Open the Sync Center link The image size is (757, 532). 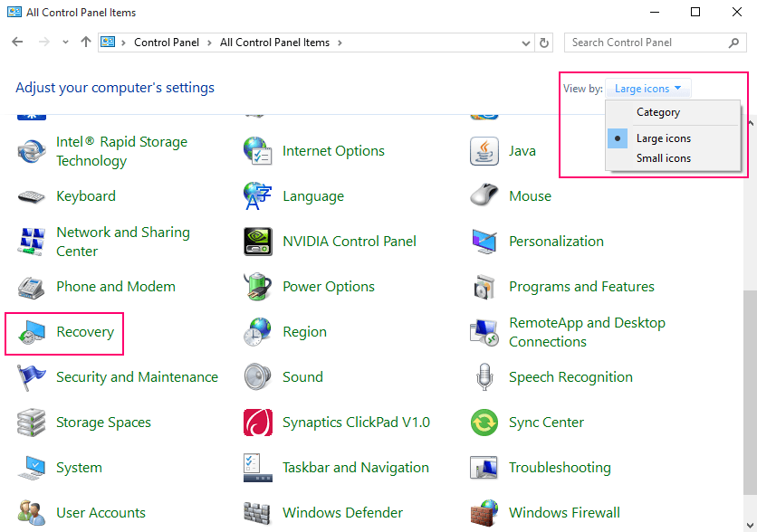tap(546, 422)
